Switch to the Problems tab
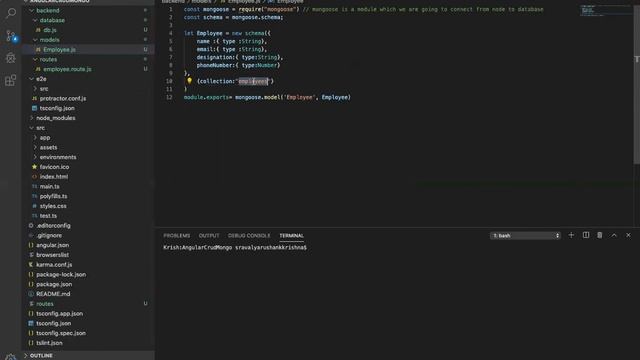This screenshot has width=640, height=360. pyautogui.click(x=177, y=236)
